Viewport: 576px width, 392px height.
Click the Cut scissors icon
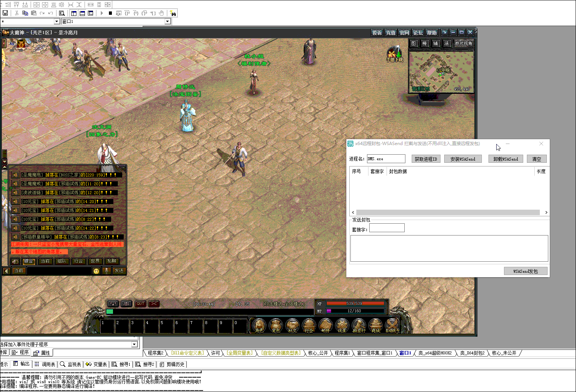[17, 13]
